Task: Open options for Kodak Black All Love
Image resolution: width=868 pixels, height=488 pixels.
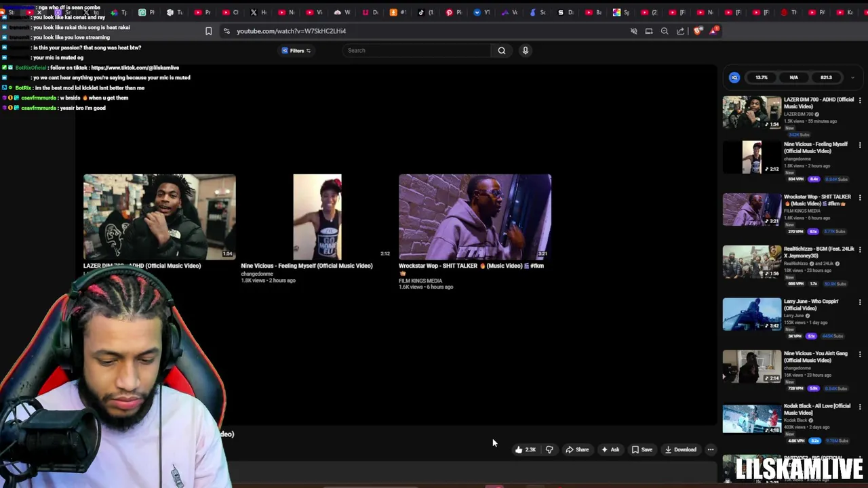Action: (860, 407)
